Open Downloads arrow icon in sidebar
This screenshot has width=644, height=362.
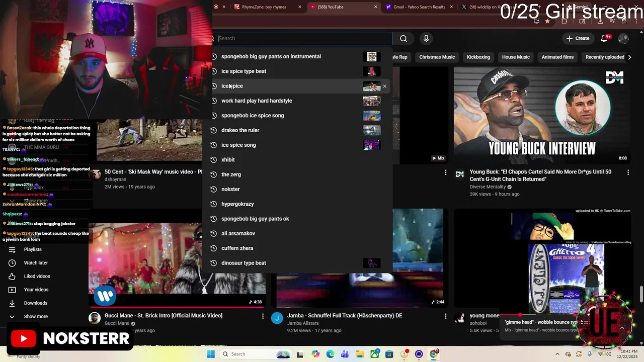point(12,303)
